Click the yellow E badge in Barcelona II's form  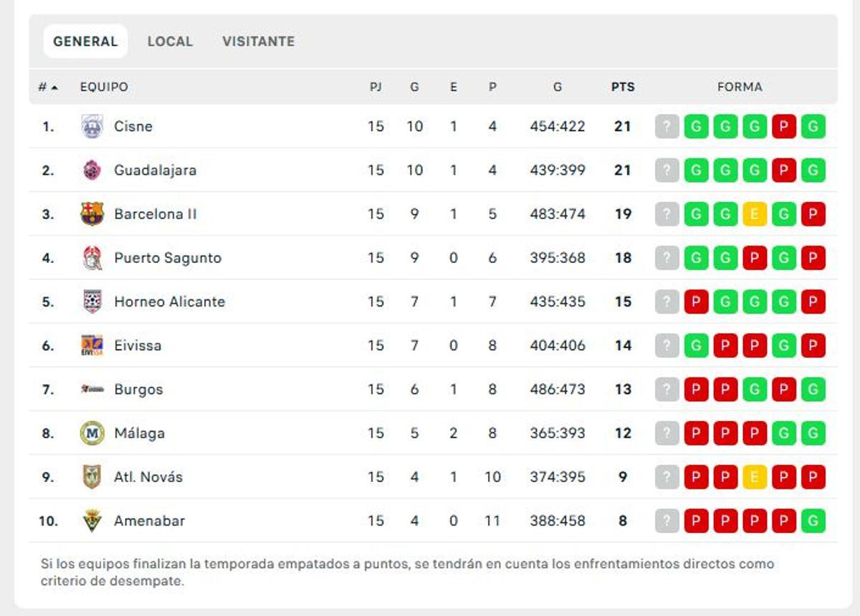tap(755, 213)
